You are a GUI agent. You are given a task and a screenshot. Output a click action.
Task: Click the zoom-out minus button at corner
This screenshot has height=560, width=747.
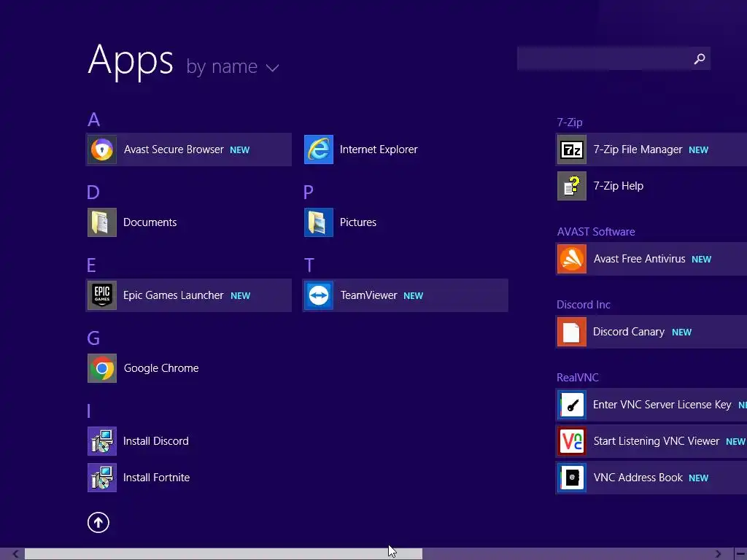[741, 554]
